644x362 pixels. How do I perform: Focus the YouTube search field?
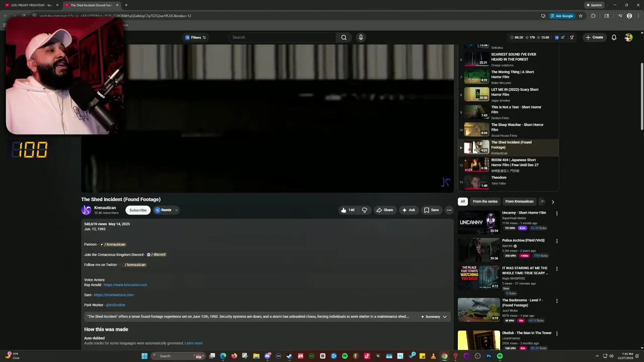pos(283,37)
